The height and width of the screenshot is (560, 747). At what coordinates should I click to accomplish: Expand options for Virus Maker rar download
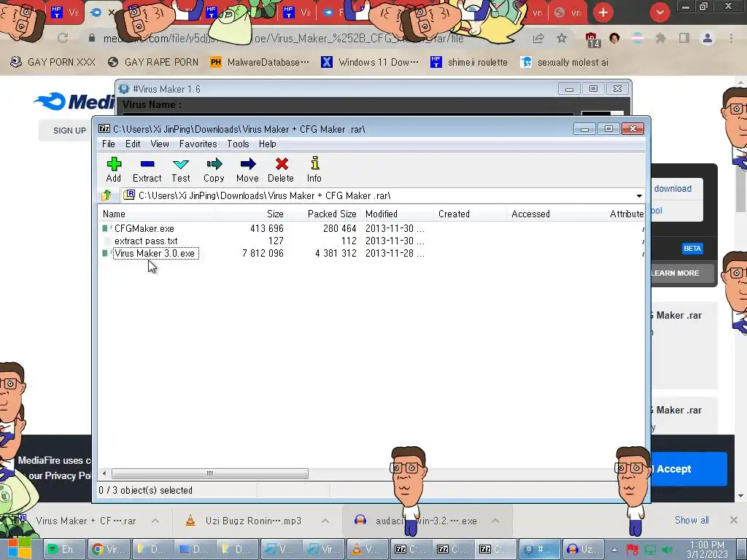coord(155,521)
